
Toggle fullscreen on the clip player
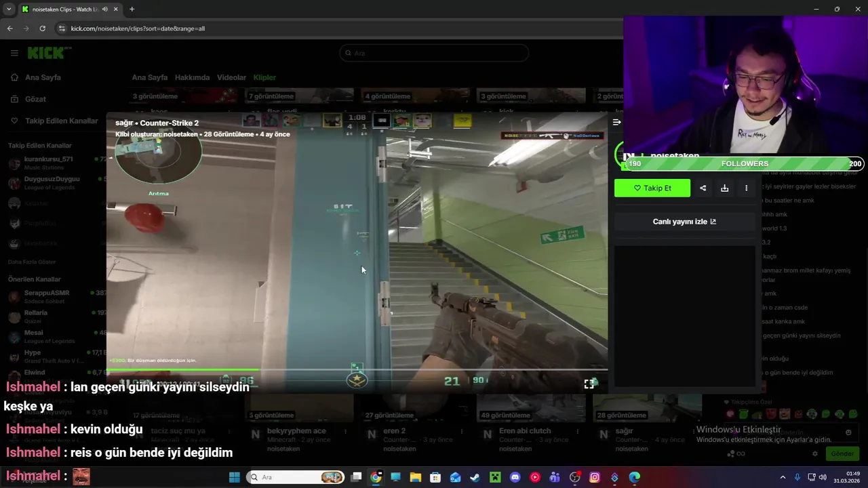tap(589, 384)
